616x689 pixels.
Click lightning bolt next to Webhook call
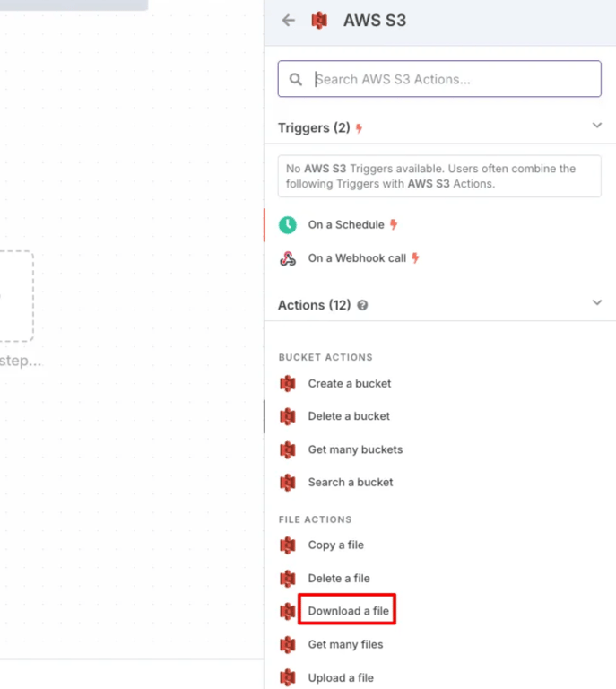tap(415, 258)
